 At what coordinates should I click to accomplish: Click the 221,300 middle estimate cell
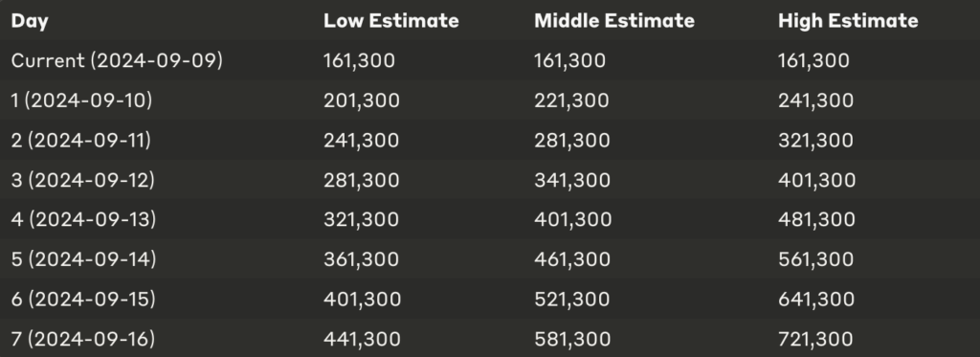coord(571,100)
